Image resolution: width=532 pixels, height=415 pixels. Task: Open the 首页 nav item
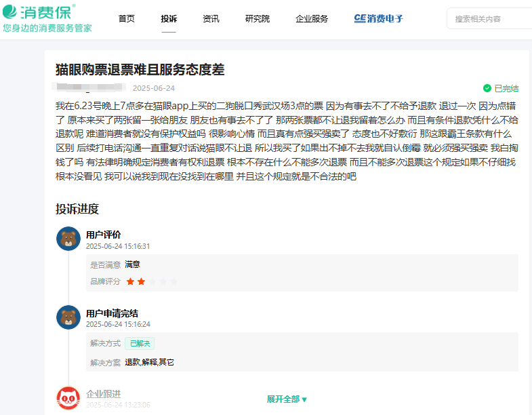[x=127, y=19]
